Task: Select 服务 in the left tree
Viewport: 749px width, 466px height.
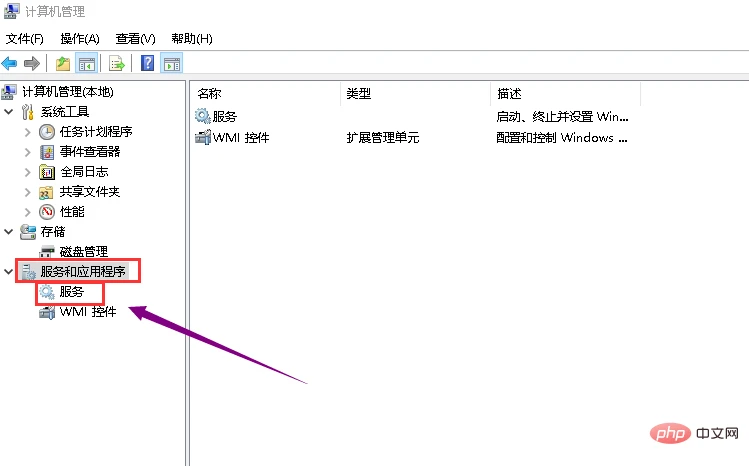Action: pos(72,291)
